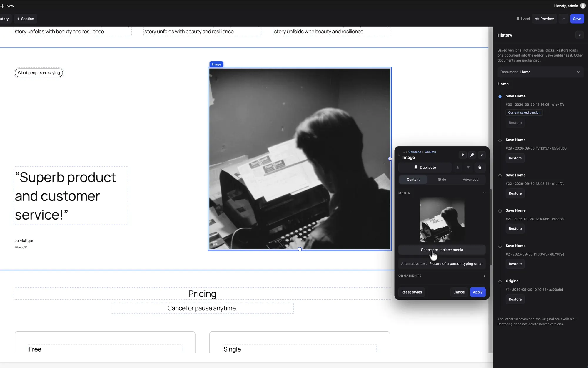Viewport: 588px width, 368px height.
Task: Click the Columns breadcrumb link
Action: (x=415, y=152)
